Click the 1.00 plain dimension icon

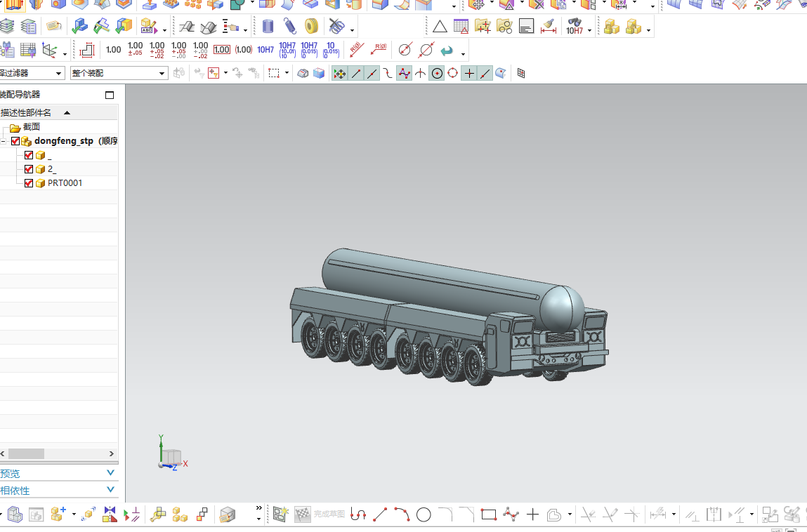(x=113, y=50)
